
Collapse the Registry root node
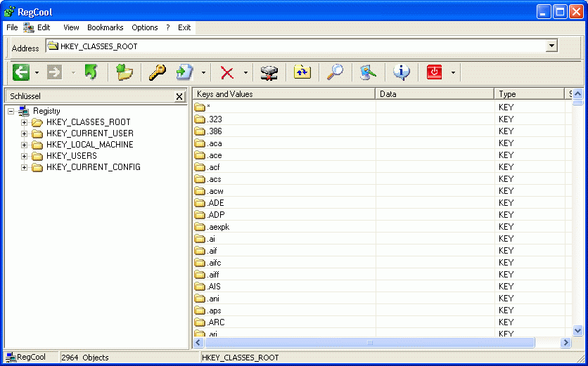[11, 111]
